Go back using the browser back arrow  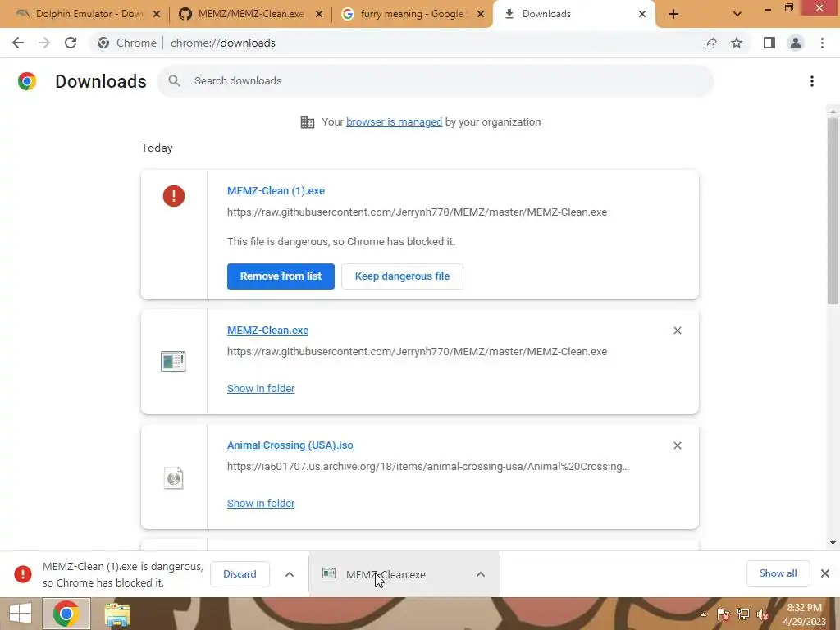[18, 43]
